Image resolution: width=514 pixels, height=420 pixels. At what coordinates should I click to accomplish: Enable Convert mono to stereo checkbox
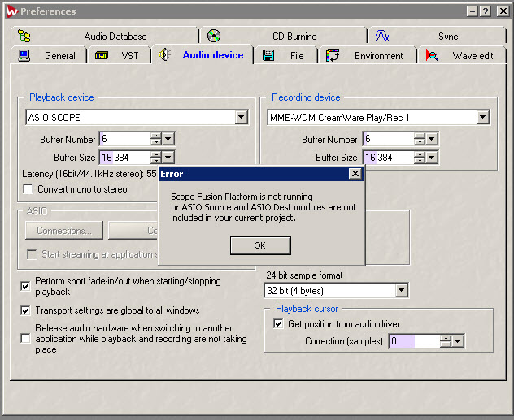click(x=28, y=189)
